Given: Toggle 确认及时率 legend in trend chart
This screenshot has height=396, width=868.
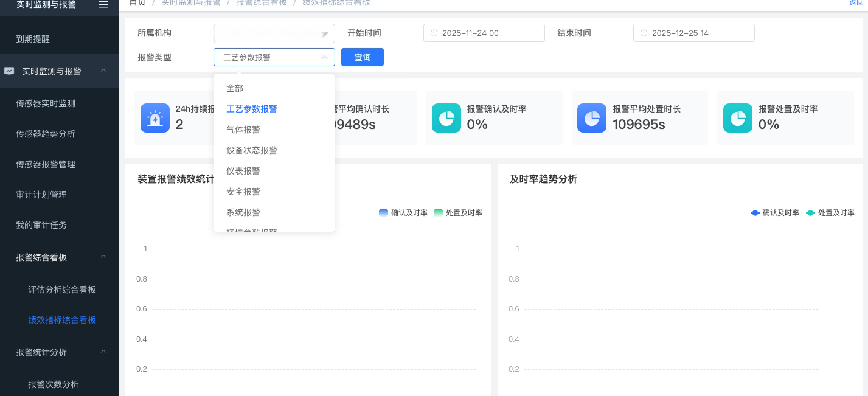Looking at the screenshot, I should 775,213.
